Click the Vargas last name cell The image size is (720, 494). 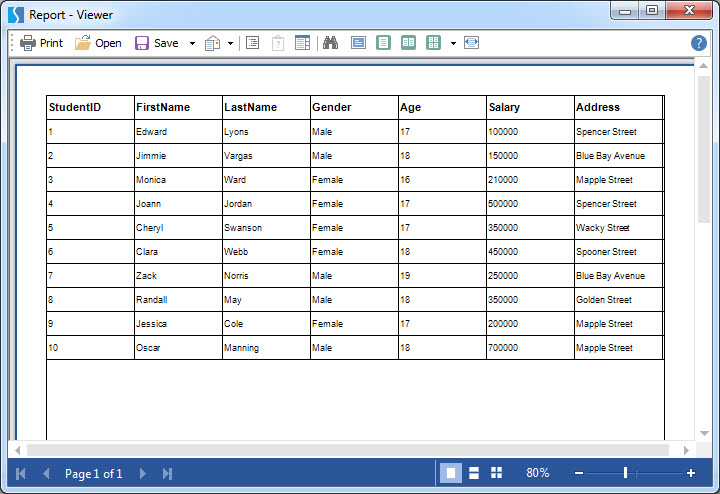[x=266, y=156]
